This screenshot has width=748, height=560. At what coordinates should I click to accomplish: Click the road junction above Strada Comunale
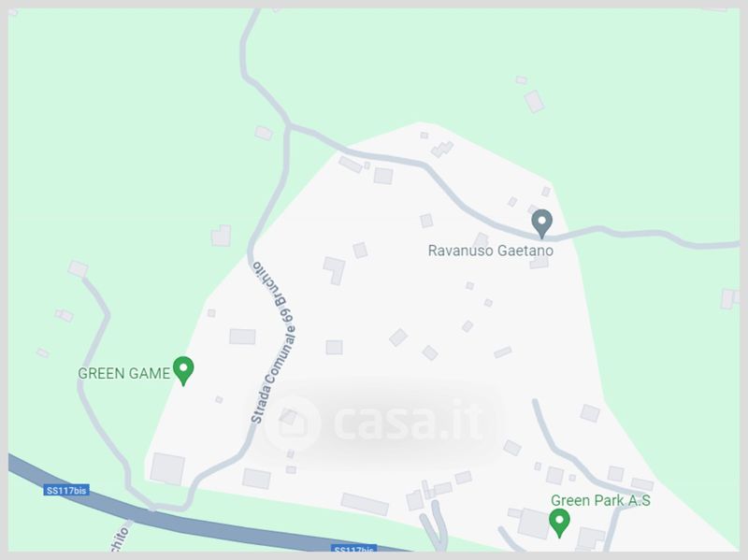pos(288,126)
